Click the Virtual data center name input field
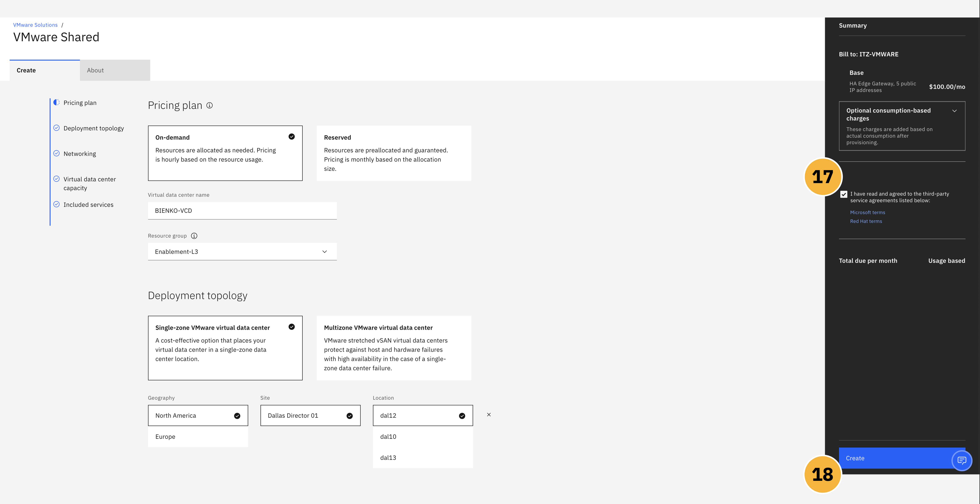980x504 pixels. (242, 210)
